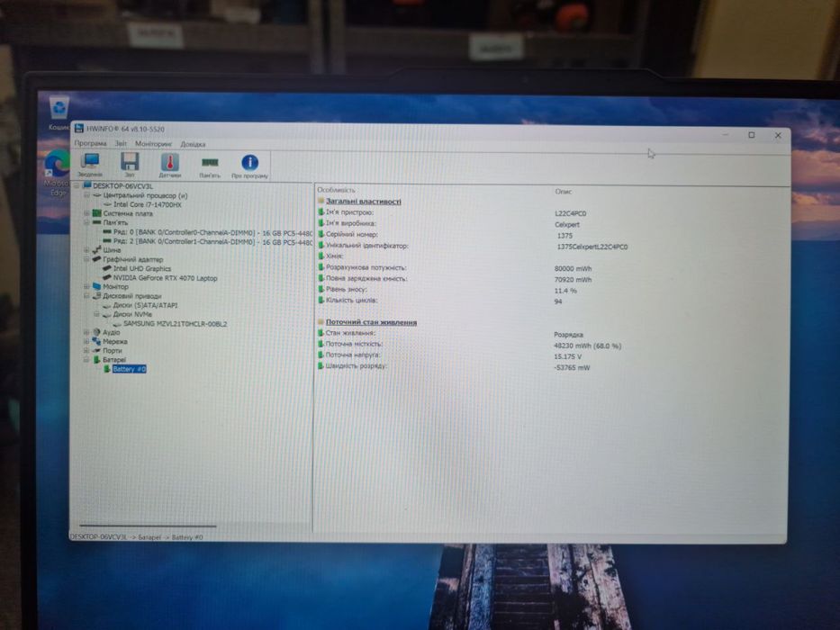Collapse the Центральний процесор node

click(86, 195)
